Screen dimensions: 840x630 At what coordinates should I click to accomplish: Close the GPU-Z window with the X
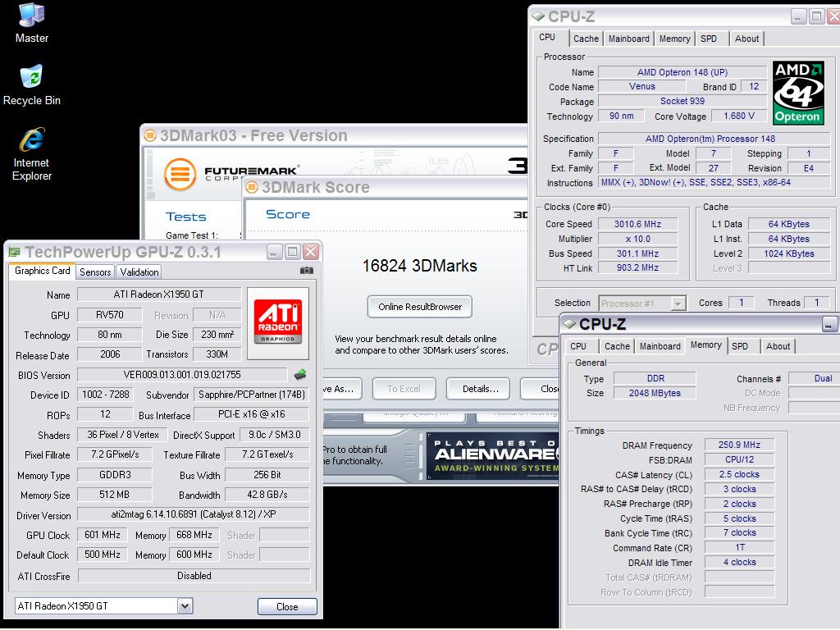pyautogui.click(x=311, y=252)
